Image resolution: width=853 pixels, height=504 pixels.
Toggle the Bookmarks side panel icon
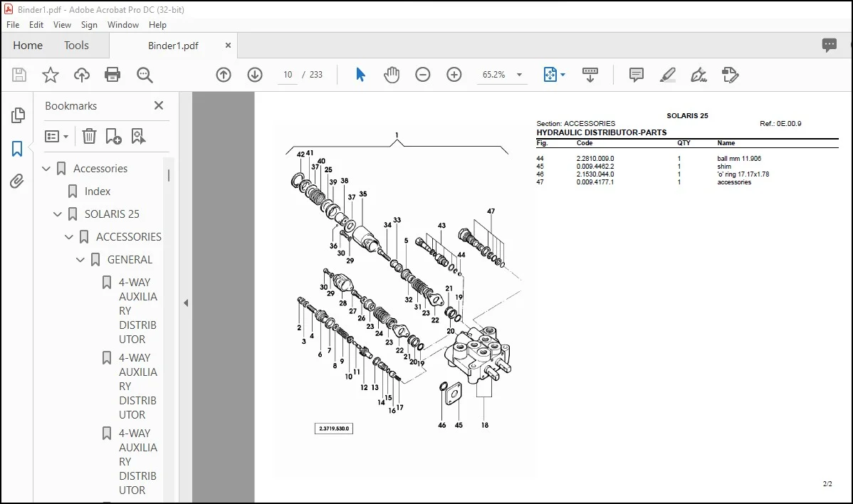pos(17,149)
